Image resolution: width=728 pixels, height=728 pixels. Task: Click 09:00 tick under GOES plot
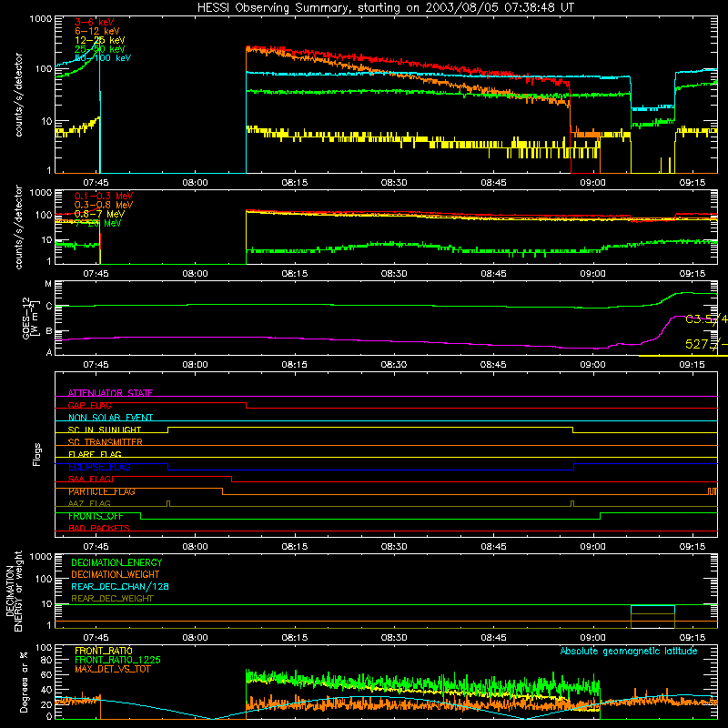593,365
